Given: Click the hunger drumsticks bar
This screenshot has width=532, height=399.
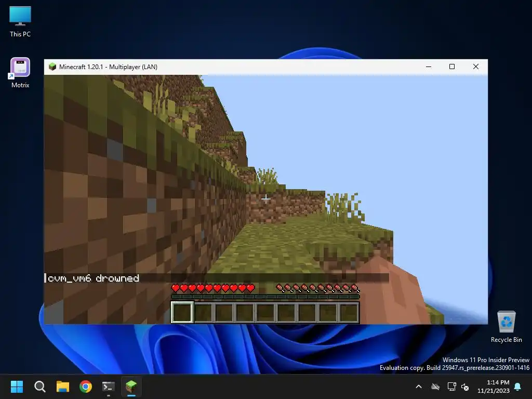Looking at the screenshot, I should [317, 288].
